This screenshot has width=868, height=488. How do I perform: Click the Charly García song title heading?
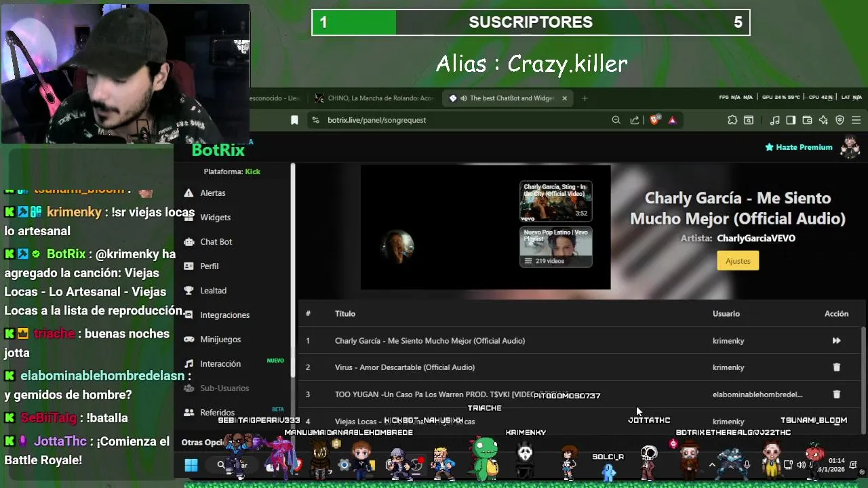click(x=738, y=208)
